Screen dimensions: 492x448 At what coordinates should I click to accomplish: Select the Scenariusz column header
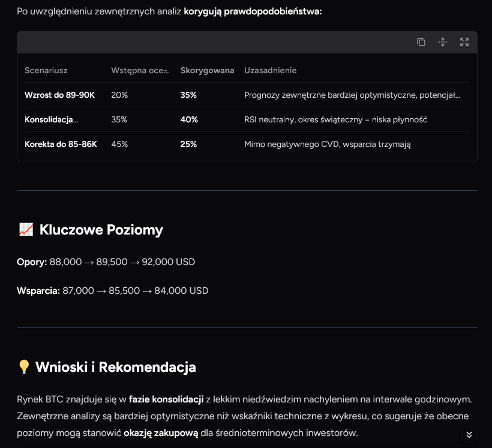(x=46, y=70)
